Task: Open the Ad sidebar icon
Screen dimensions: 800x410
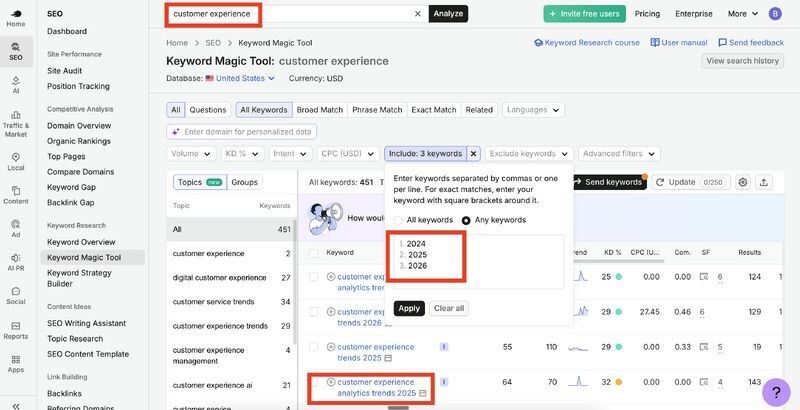Action: point(16,228)
